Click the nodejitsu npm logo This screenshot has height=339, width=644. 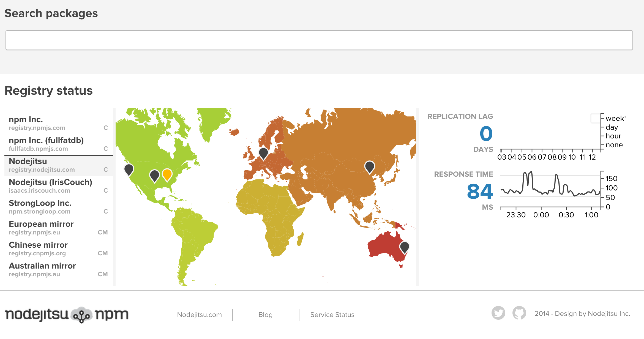[67, 315]
